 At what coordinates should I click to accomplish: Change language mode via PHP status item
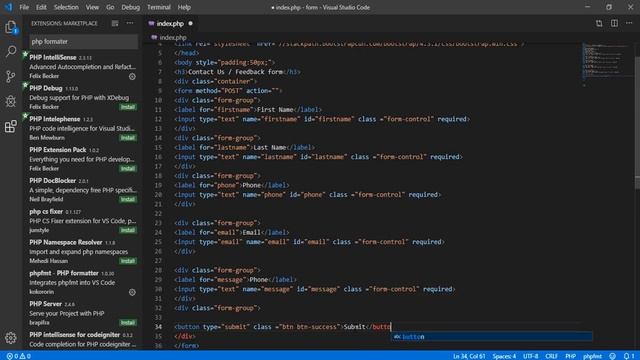click(x=571, y=356)
